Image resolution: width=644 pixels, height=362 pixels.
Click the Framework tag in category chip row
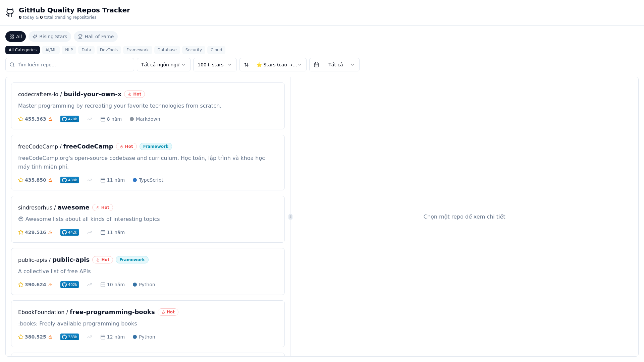[138, 50]
